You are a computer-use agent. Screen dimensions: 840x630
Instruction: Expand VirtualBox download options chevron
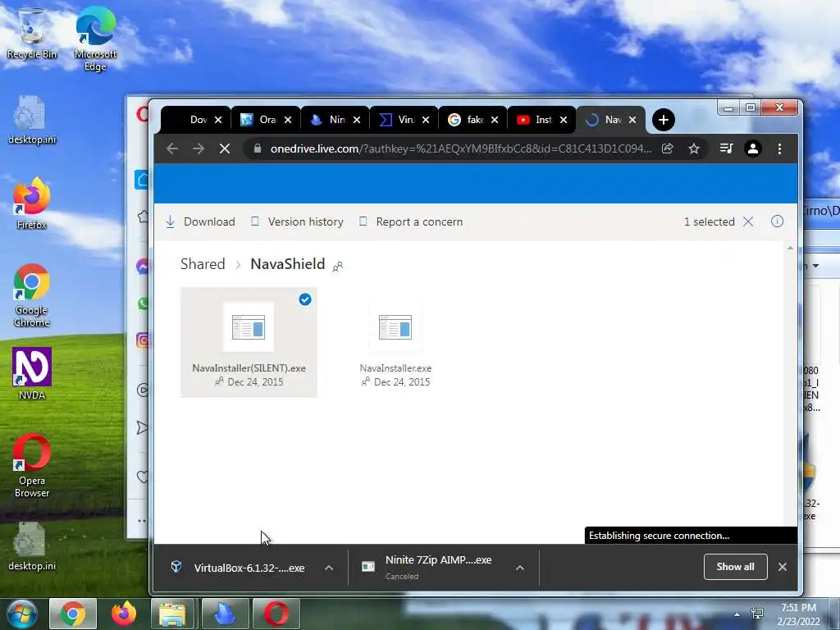[329, 568]
